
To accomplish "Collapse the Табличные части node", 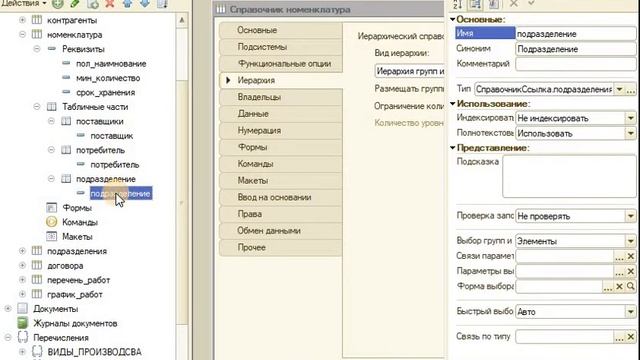I will pyautogui.click(x=37, y=107).
